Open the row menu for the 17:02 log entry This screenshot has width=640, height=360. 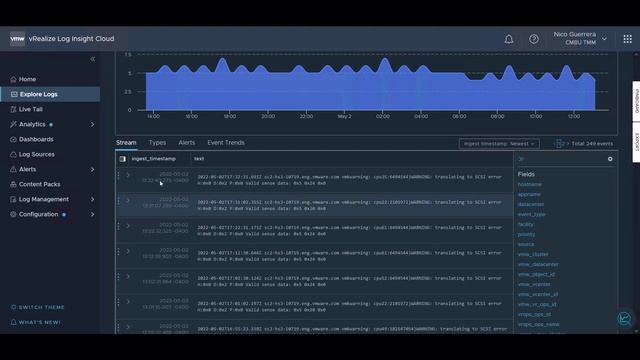119,277
